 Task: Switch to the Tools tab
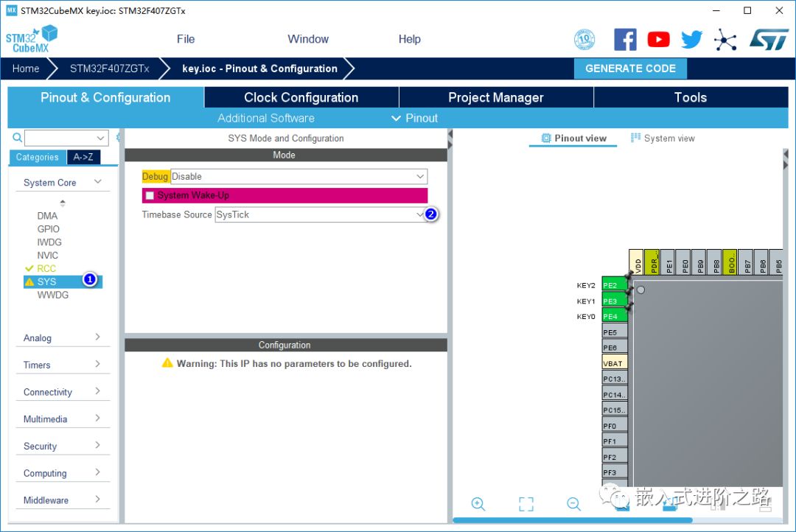(691, 97)
